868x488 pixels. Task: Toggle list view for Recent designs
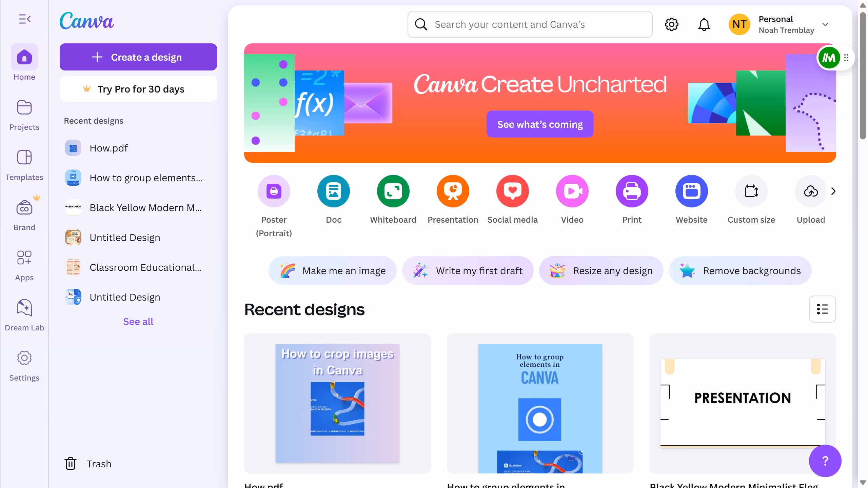[822, 309]
